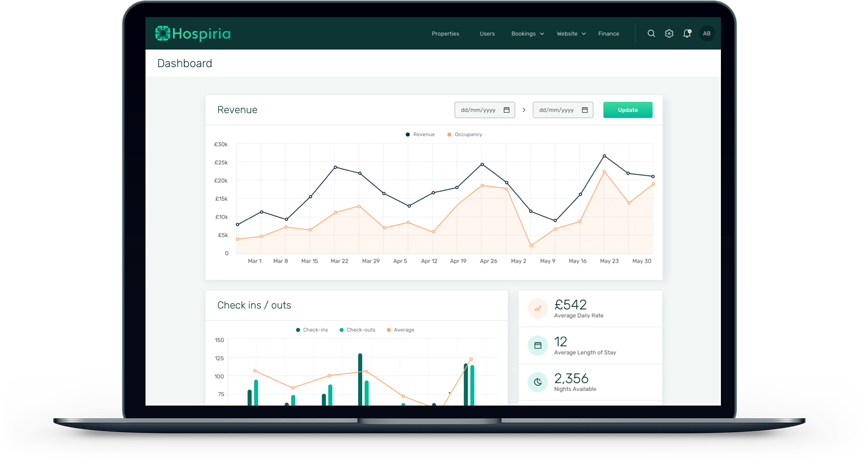Open the search icon in the header
Viewport: 866px width, 460px height.
point(651,34)
